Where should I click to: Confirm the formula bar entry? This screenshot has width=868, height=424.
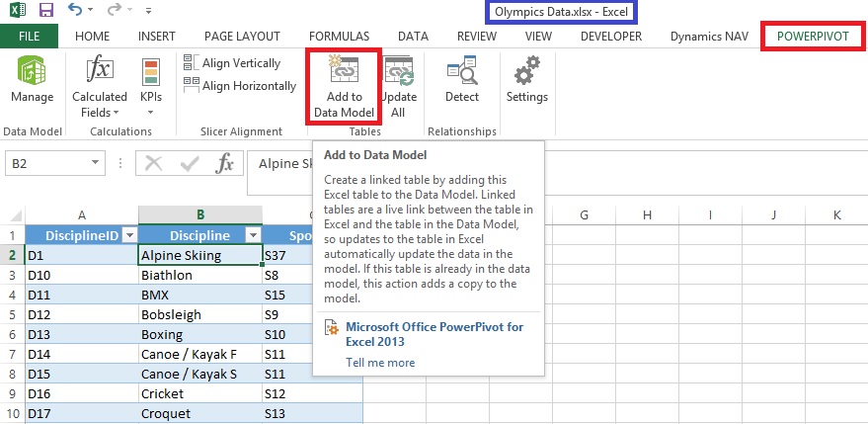click(x=190, y=163)
